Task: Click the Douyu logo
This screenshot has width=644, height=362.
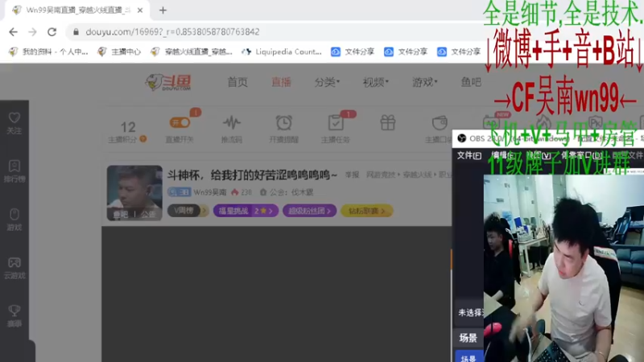Action: [x=168, y=82]
